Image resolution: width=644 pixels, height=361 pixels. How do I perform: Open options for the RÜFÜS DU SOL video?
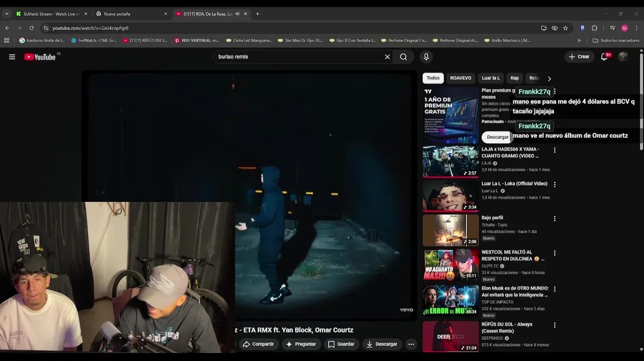[x=555, y=325]
